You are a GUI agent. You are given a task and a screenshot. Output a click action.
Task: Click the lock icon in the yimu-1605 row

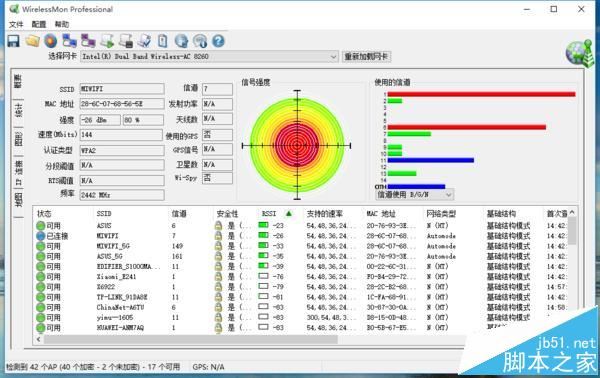tap(218, 318)
